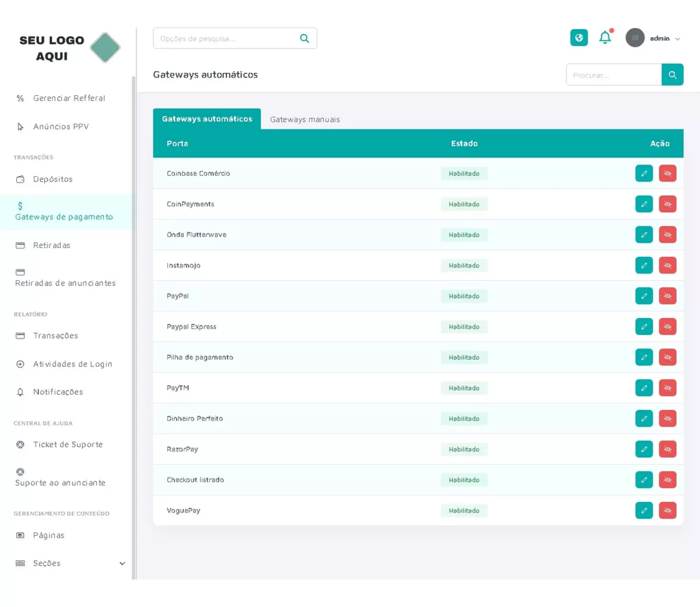Open edit for VoguePay gateway
The height and width of the screenshot is (607, 700).
[644, 510]
